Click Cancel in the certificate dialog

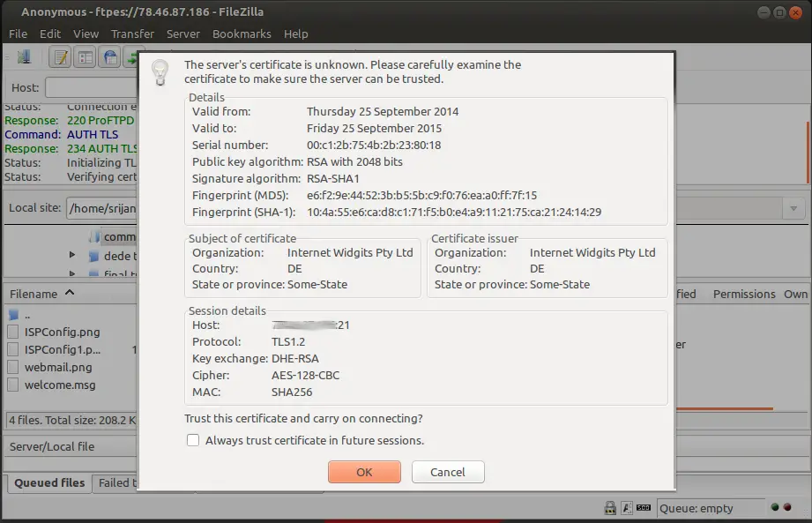[x=448, y=472]
